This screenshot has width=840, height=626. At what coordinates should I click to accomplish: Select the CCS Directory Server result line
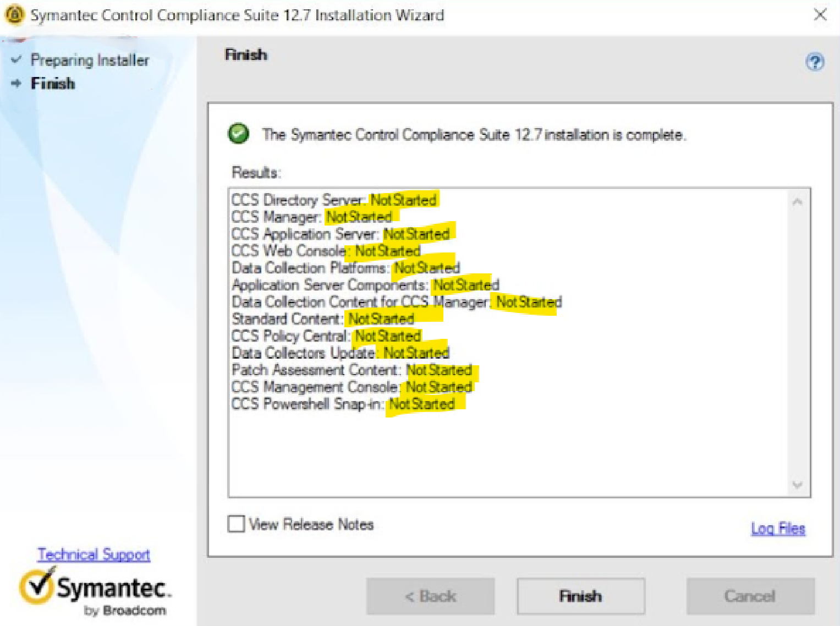[334, 200]
